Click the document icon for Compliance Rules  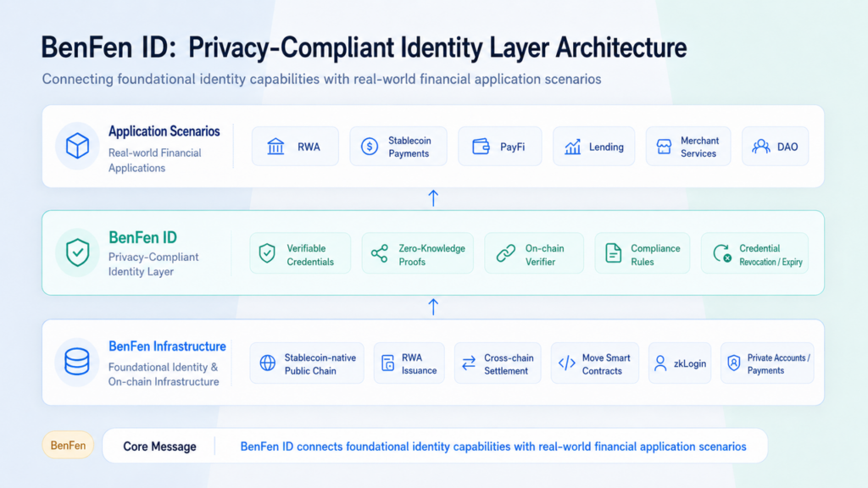click(614, 253)
